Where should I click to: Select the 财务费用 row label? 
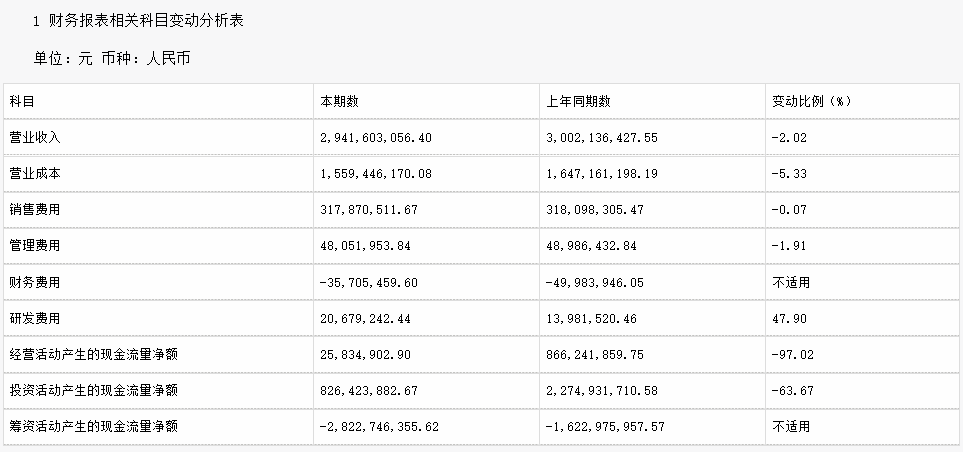pos(35,282)
